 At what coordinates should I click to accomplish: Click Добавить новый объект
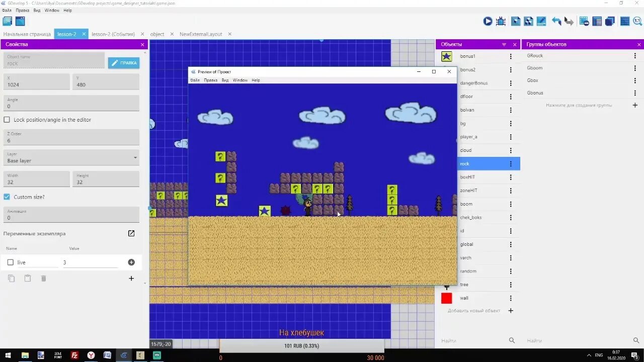click(x=474, y=311)
